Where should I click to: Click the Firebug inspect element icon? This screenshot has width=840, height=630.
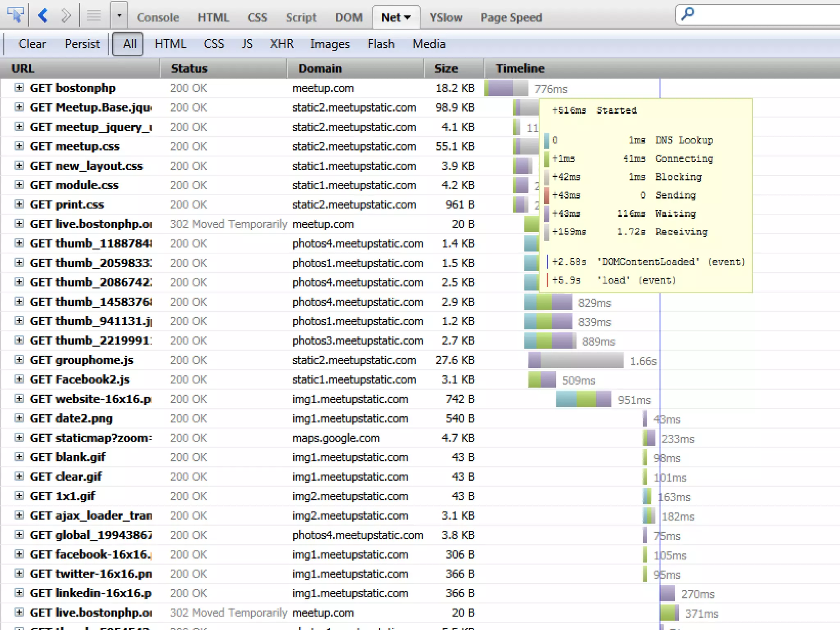[15, 16]
